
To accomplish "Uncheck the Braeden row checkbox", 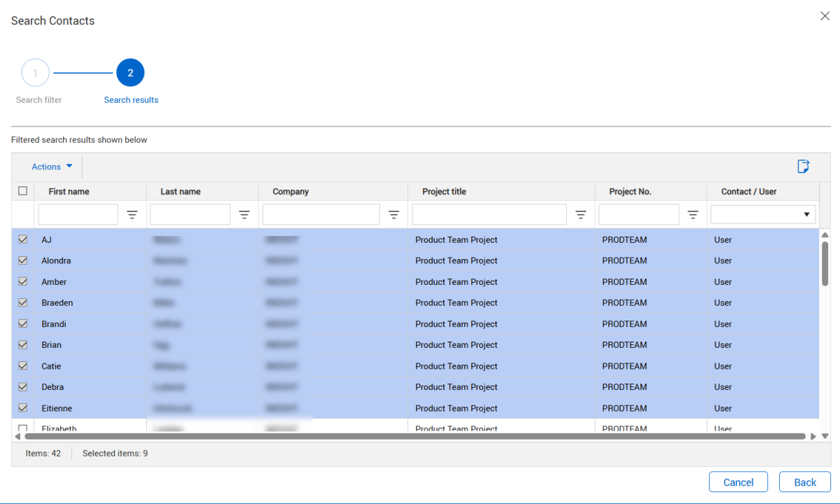I will 23,302.
